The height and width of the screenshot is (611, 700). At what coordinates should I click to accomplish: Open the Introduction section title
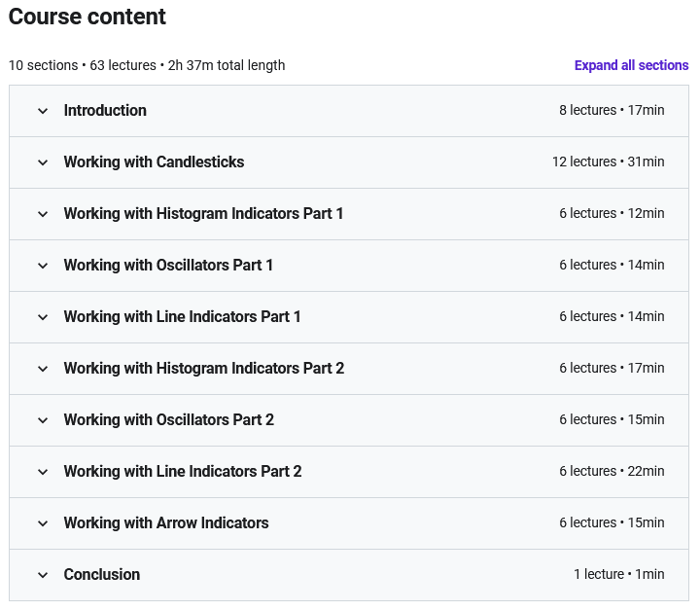105,111
